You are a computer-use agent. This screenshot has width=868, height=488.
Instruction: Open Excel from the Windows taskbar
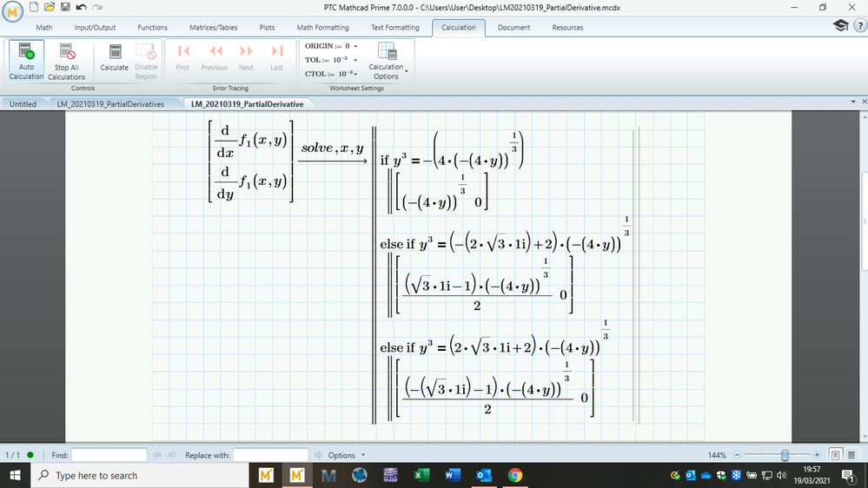(x=421, y=476)
